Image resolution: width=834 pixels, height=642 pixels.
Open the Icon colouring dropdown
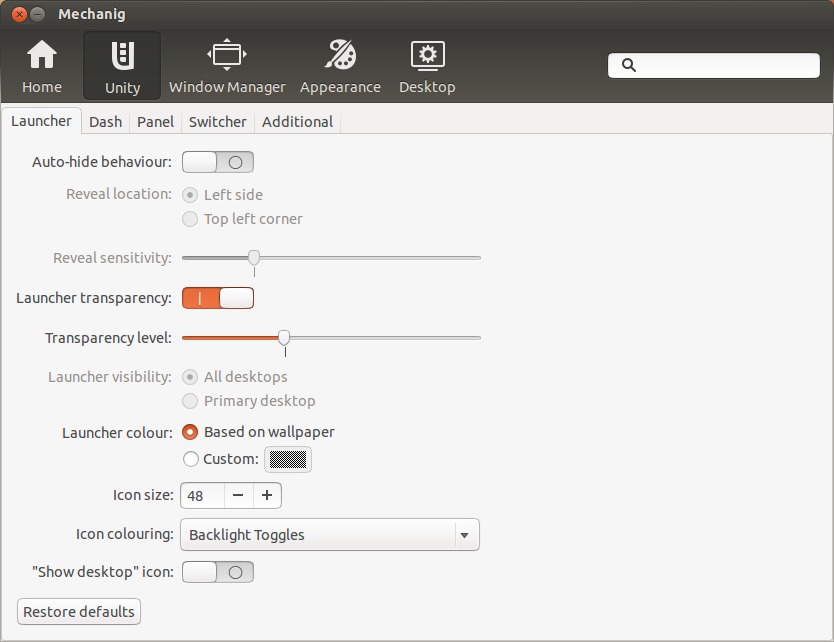pos(330,535)
